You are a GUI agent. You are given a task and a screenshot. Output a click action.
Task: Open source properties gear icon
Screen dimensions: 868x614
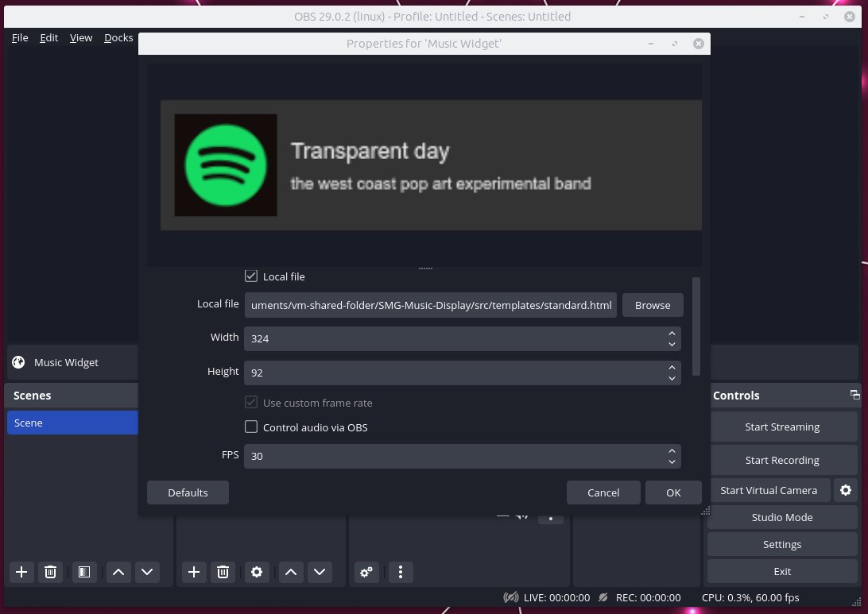click(x=257, y=572)
